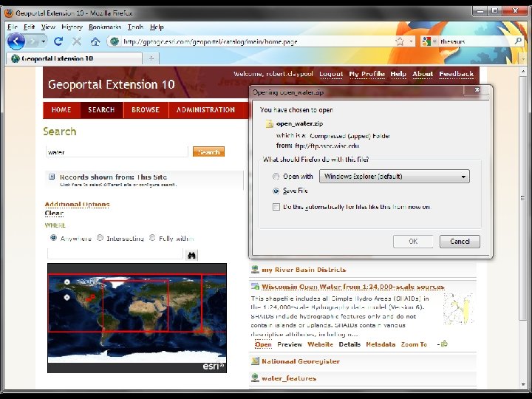Click the Open link for Wisconsin result
The height and width of the screenshot is (399, 532).
coord(263,344)
